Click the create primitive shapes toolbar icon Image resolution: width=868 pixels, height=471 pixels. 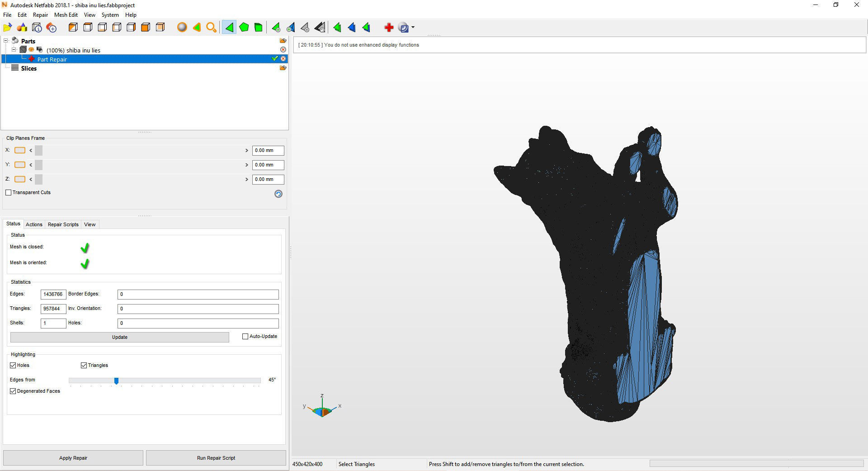[x=22, y=28]
